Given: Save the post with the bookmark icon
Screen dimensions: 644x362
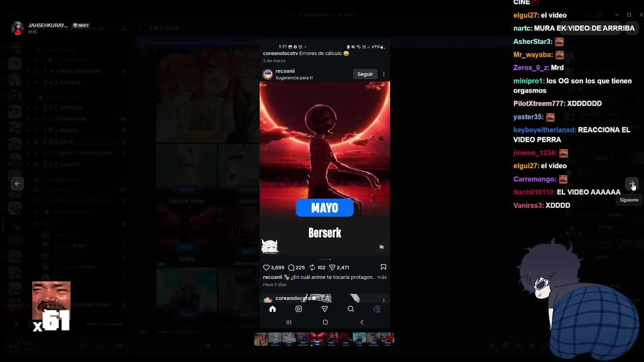Looking at the screenshot, I should (383, 267).
